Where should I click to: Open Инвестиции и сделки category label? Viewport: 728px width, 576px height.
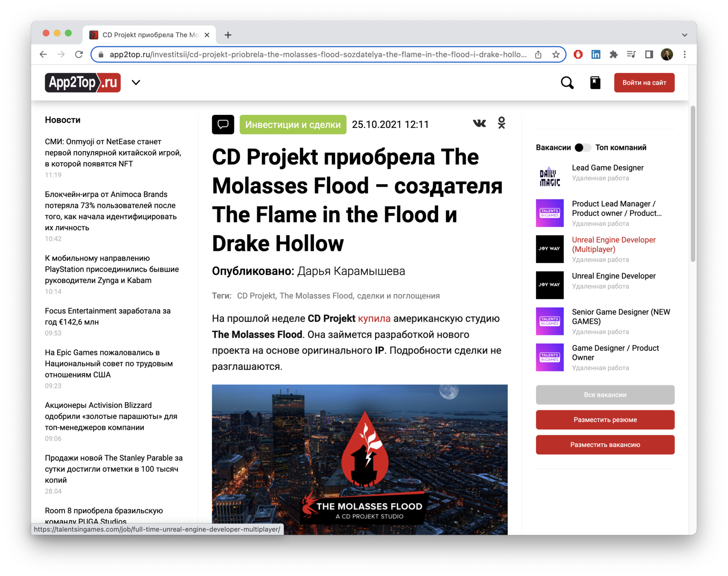coord(293,125)
